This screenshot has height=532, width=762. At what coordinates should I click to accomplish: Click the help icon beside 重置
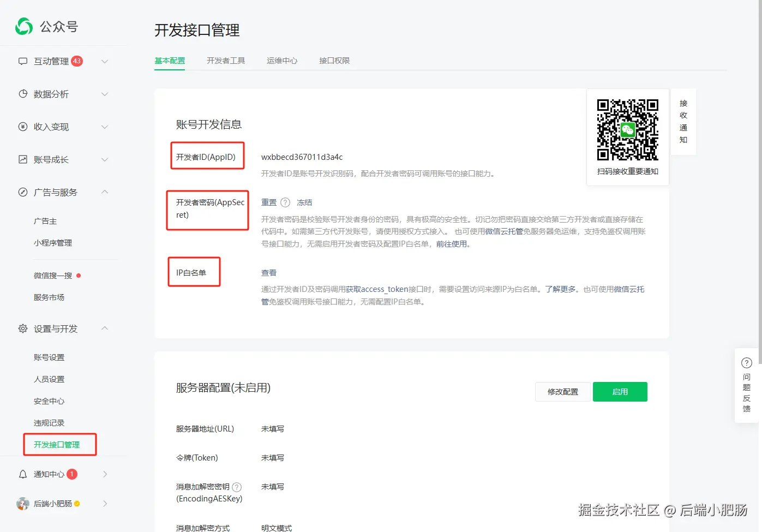285,202
